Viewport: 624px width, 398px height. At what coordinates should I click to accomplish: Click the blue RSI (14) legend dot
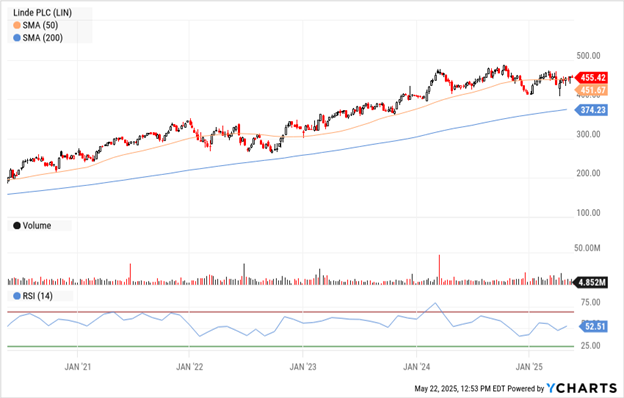coord(17,296)
